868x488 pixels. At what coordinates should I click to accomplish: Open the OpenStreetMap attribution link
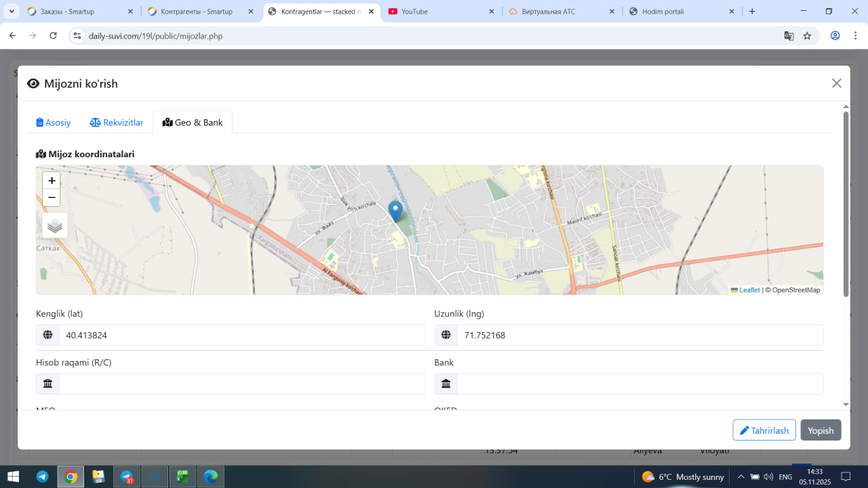pos(796,290)
